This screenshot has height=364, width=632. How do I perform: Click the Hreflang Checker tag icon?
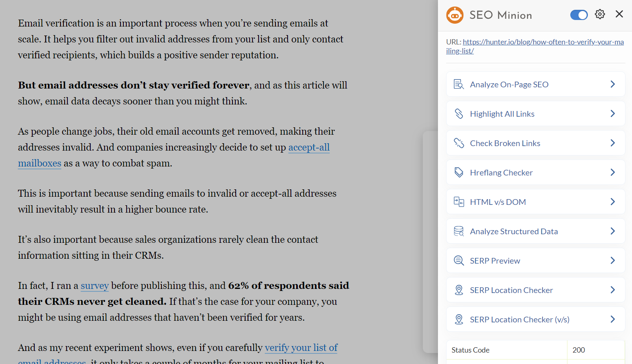click(459, 173)
